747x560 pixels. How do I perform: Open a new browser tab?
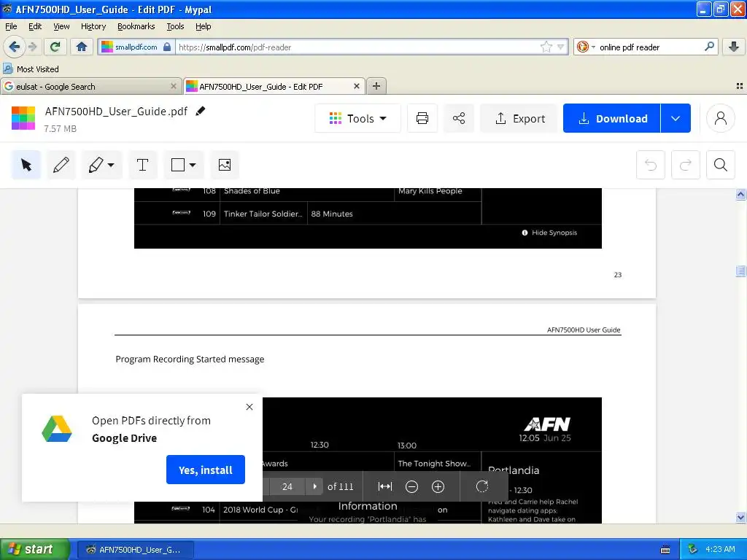tap(376, 86)
